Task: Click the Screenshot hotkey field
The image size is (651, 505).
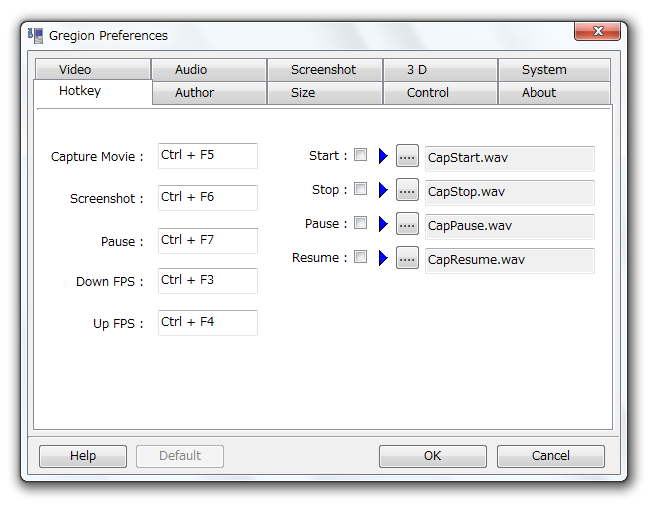Action: (x=208, y=198)
